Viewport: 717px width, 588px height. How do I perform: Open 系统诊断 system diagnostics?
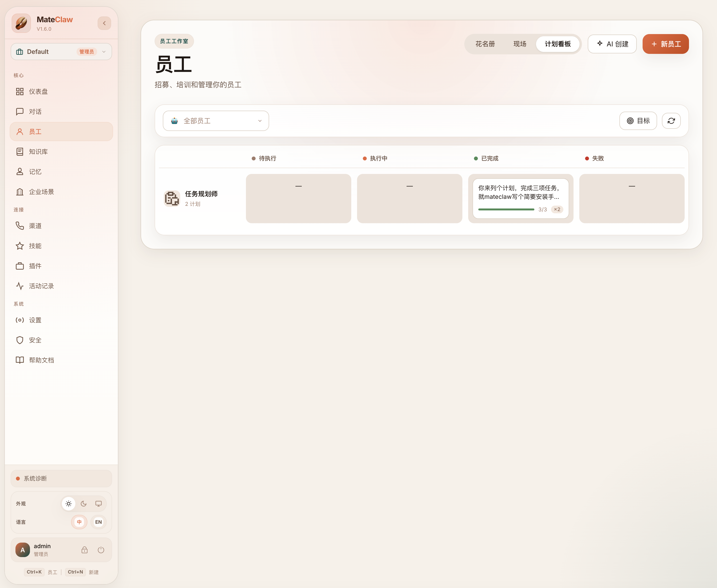click(61, 479)
